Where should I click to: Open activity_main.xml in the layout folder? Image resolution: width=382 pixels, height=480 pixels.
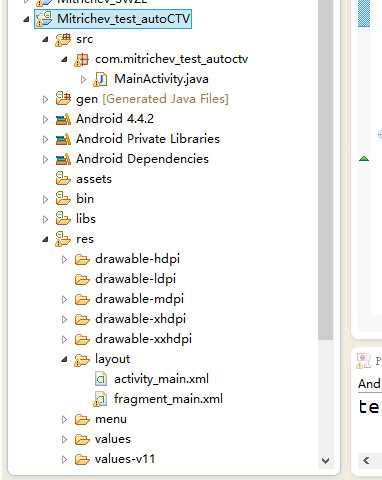point(161,379)
